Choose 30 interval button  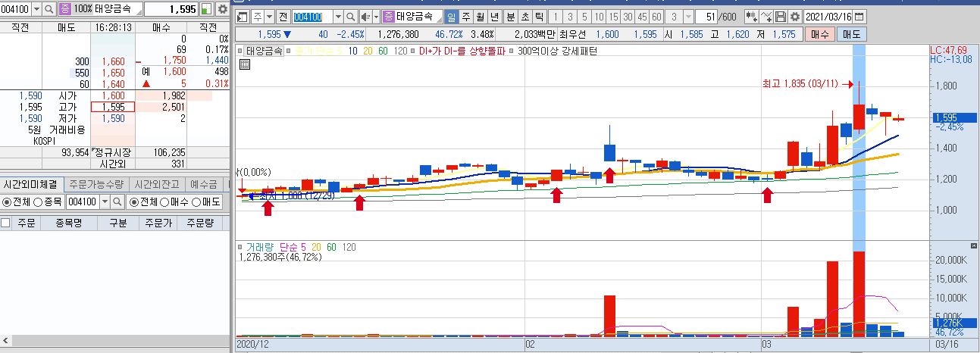(x=628, y=16)
